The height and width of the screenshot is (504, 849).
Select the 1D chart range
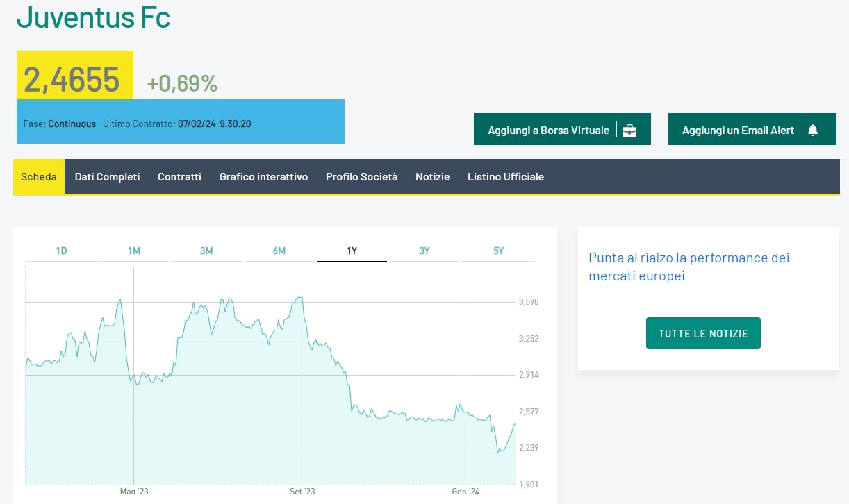click(61, 251)
